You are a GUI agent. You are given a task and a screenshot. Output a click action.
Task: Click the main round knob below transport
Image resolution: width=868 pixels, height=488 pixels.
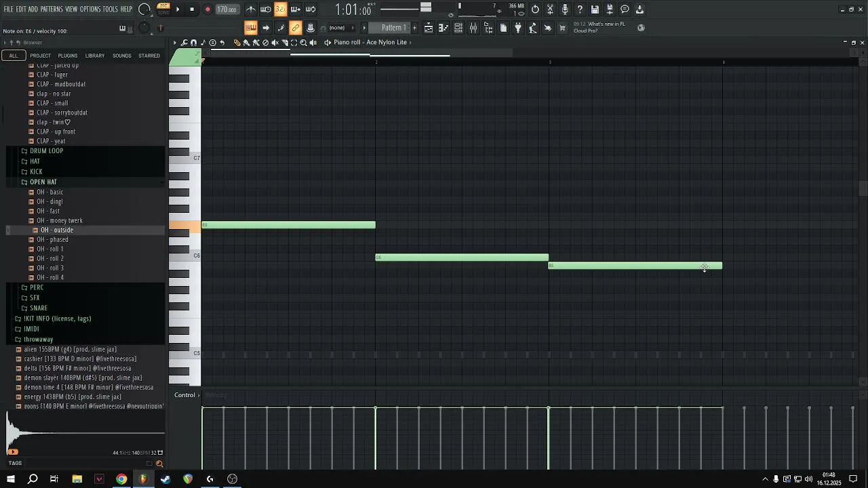(144, 28)
